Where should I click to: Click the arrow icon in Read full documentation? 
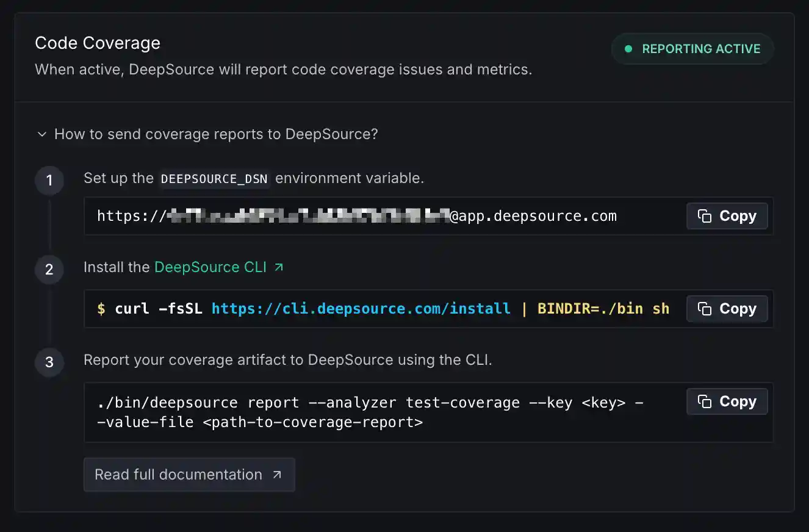[277, 475]
